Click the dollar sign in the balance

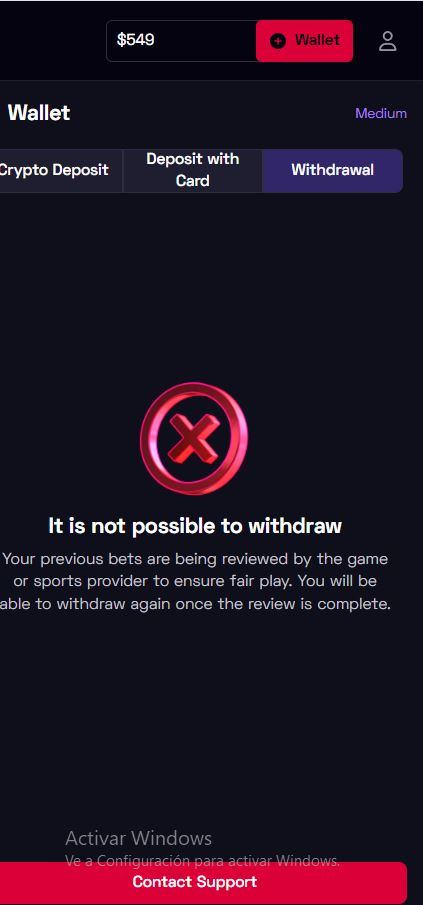[121, 40]
